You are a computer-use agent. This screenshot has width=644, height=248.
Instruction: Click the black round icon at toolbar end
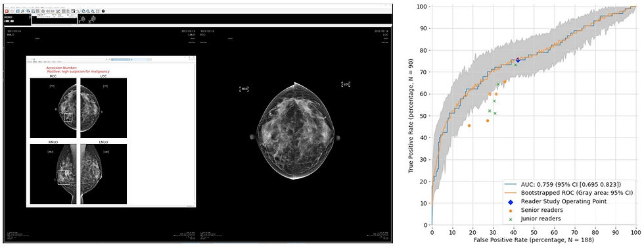click(x=103, y=11)
